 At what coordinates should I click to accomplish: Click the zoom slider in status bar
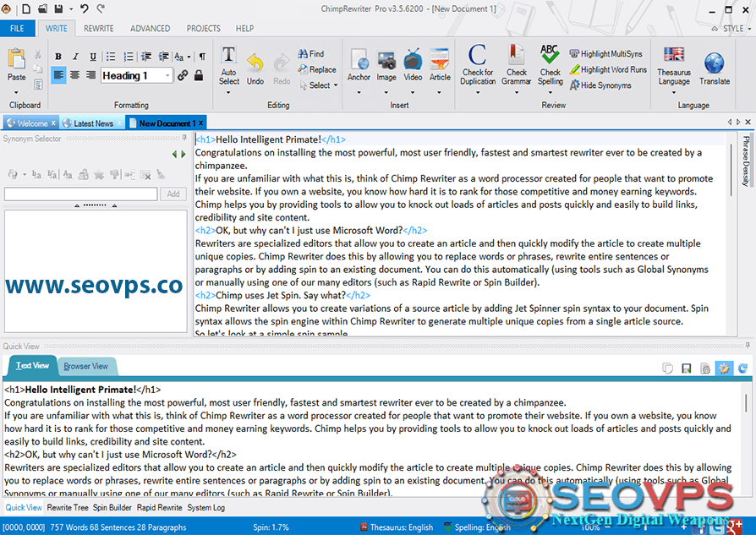coord(646,527)
